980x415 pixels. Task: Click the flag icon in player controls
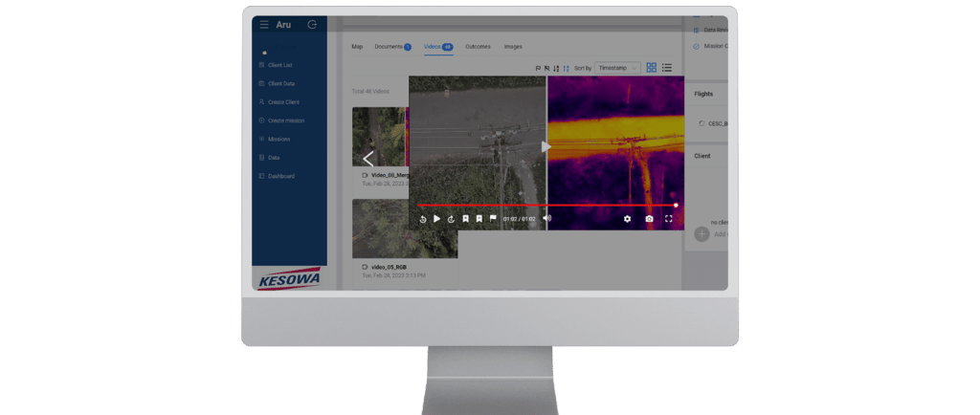click(x=493, y=218)
